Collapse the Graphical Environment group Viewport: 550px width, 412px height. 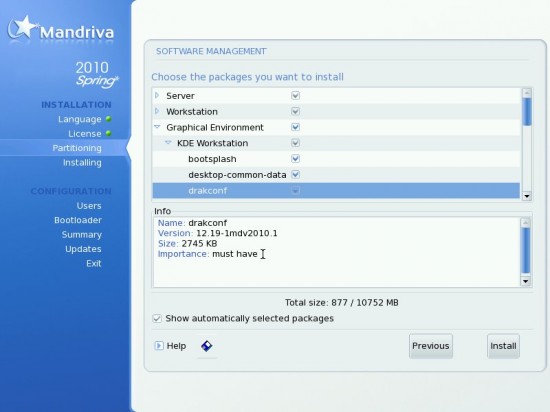pyautogui.click(x=157, y=127)
